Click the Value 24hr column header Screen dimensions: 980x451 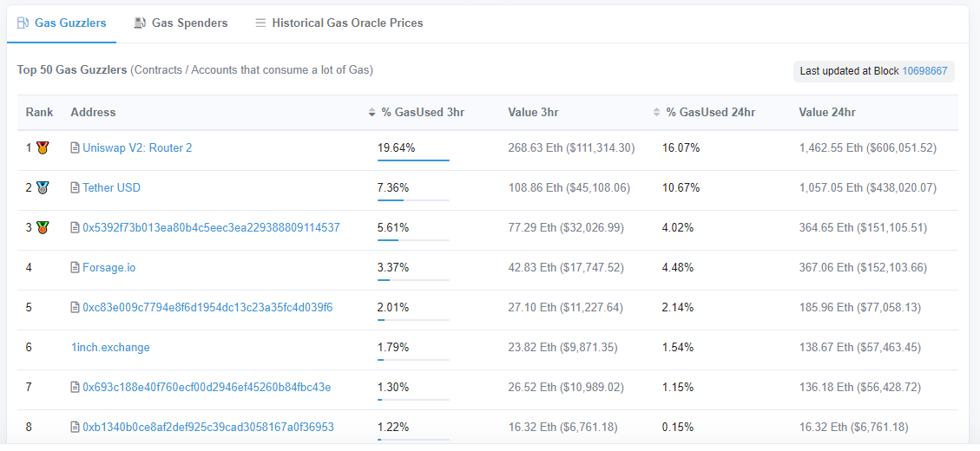tap(827, 113)
